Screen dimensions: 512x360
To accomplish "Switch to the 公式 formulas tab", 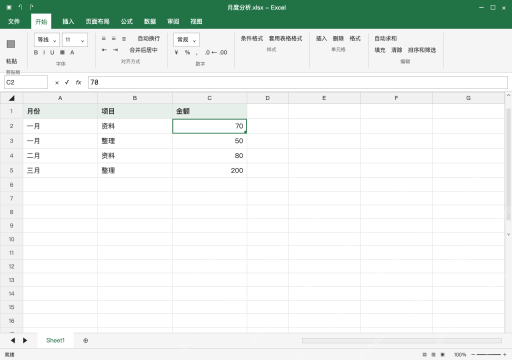I will point(127,21).
